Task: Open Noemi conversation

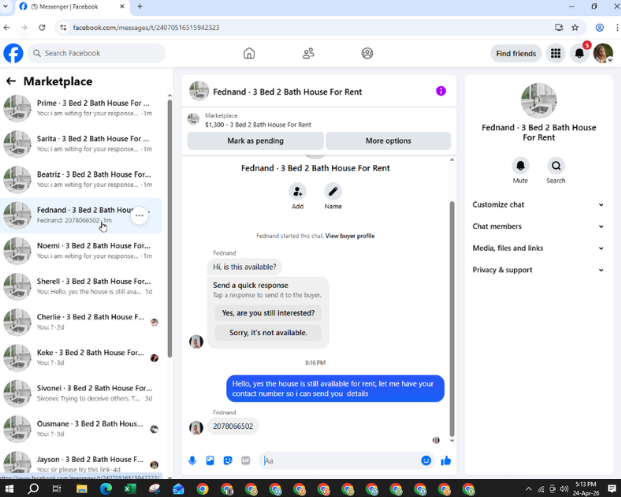Action: pyautogui.click(x=81, y=251)
